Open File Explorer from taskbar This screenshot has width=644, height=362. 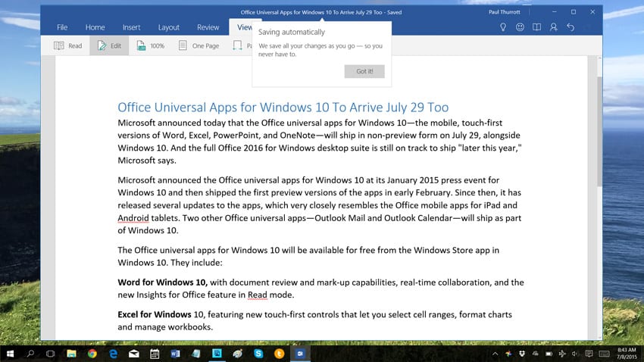point(71,354)
